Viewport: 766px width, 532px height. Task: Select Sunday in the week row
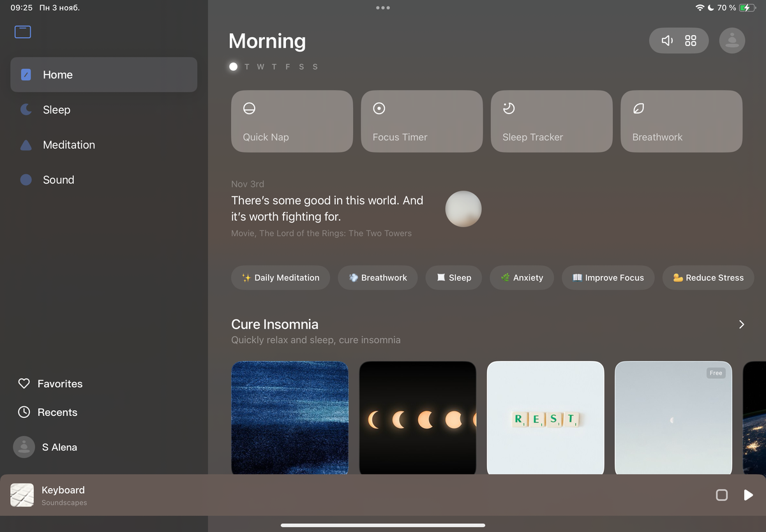point(315,67)
